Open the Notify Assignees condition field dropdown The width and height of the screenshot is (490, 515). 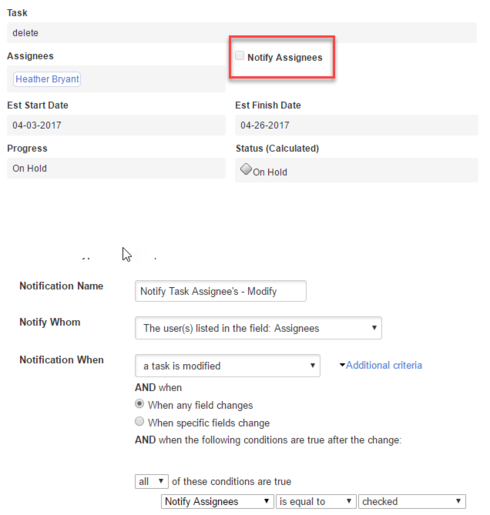point(217,501)
